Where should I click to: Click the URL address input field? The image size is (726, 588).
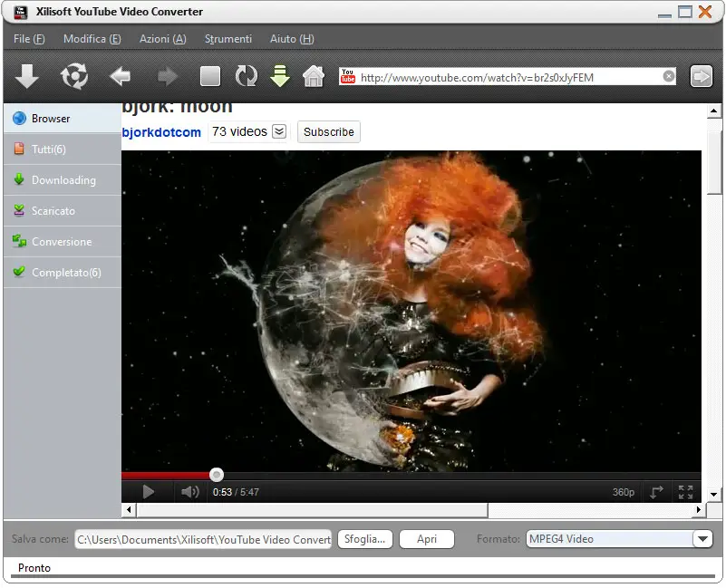click(x=509, y=77)
